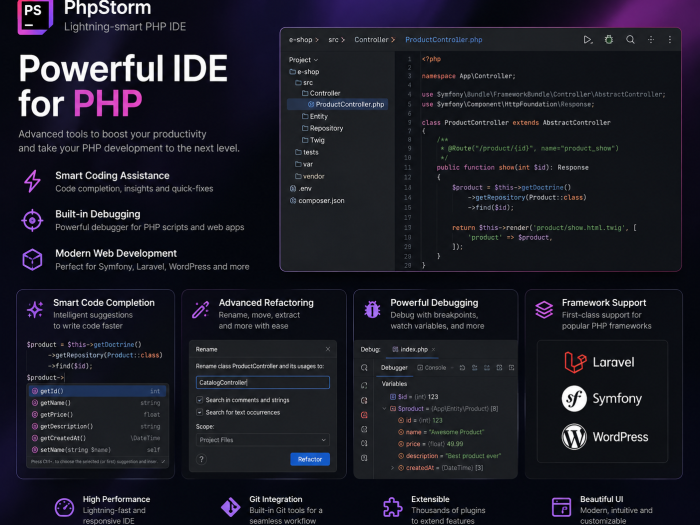Close the Rename dialog with X

(328, 349)
